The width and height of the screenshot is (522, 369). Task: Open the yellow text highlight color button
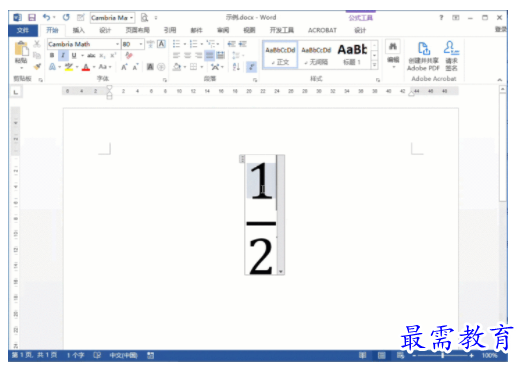pos(69,67)
